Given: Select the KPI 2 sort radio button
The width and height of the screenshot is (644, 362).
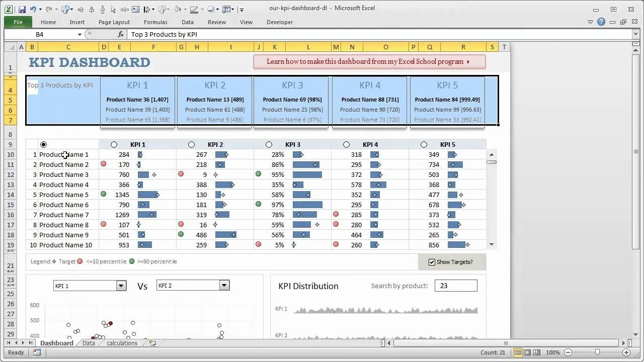Looking at the screenshot, I should pyautogui.click(x=191, y=144).
